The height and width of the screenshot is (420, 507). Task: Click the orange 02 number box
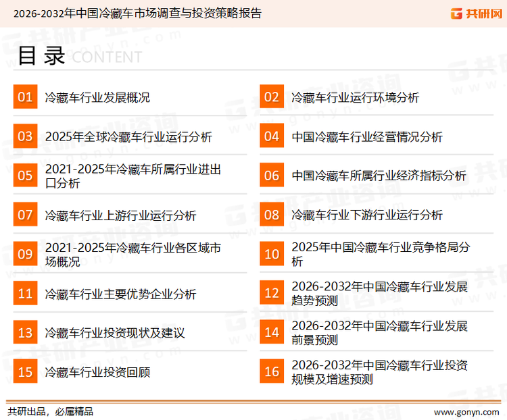tap(272, 97)
